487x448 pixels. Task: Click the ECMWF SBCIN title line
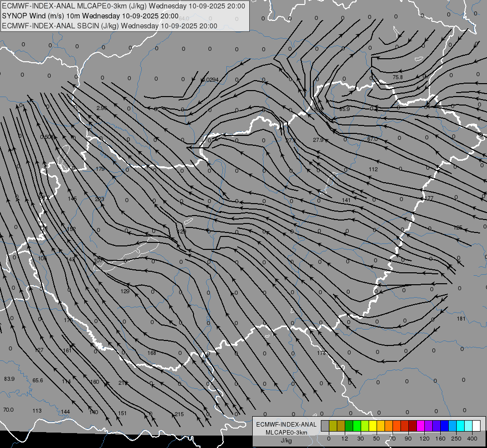109,26
